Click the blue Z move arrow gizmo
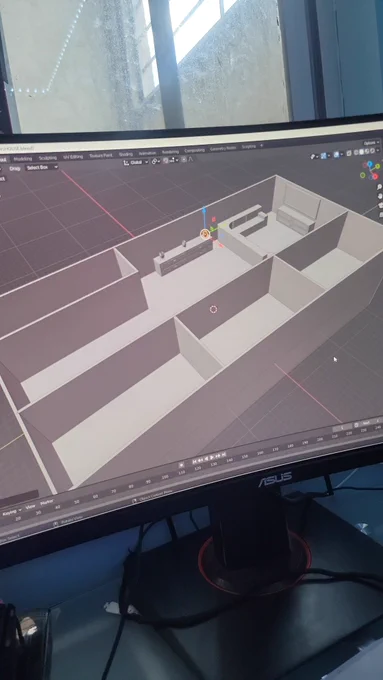Image resolution: width=383 pixels, height=680 pixels. (204, 210)
